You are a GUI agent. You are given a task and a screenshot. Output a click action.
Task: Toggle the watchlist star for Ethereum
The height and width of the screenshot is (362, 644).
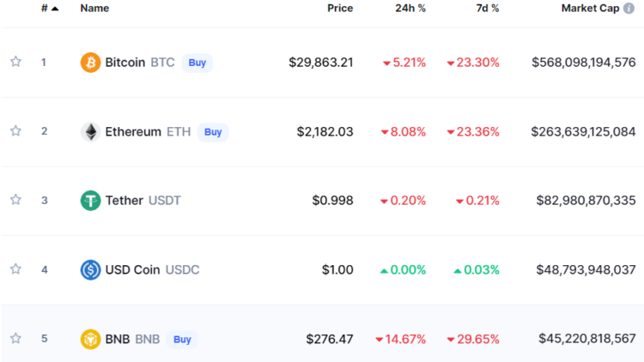pyautogui.click(x=15, y=131)
